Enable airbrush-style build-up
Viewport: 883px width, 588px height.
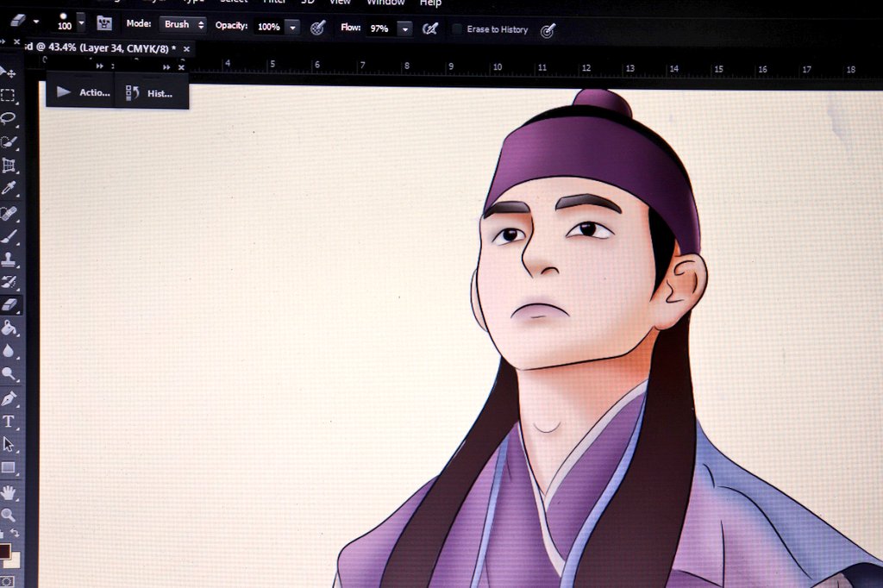[429, 28]
